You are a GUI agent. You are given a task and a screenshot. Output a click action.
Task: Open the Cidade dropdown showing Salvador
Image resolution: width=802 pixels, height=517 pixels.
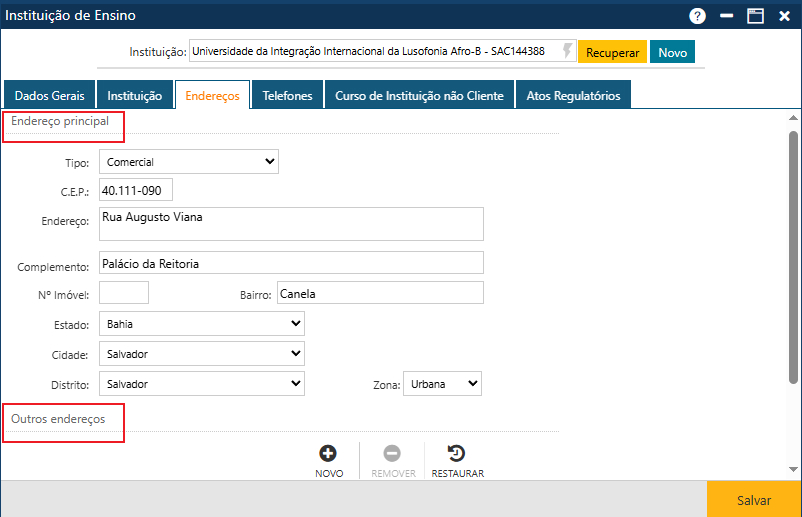202,354
